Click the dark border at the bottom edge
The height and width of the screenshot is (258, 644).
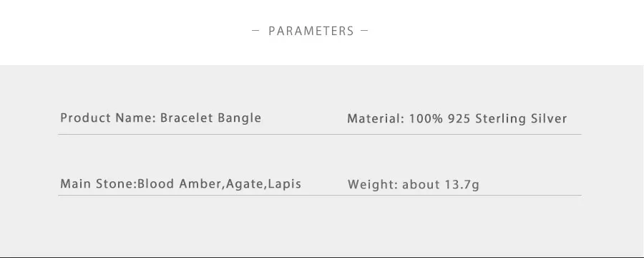[322, 257]
